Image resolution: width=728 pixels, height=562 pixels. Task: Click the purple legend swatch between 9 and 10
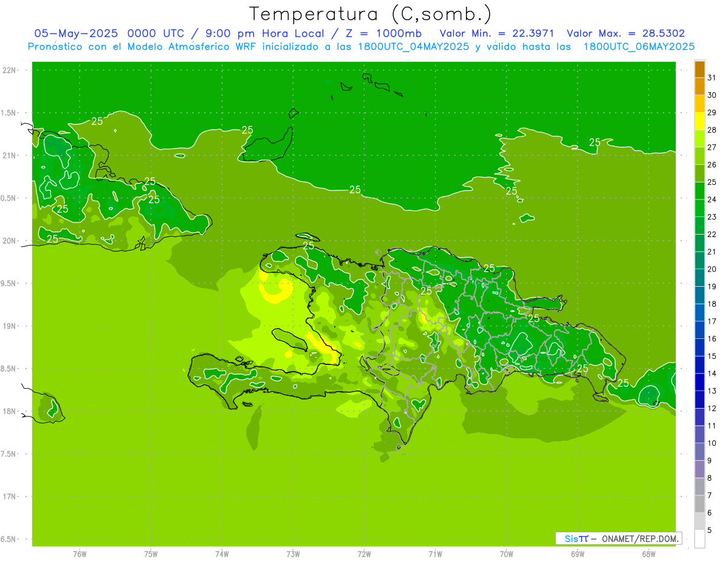[x=699, y=452]
